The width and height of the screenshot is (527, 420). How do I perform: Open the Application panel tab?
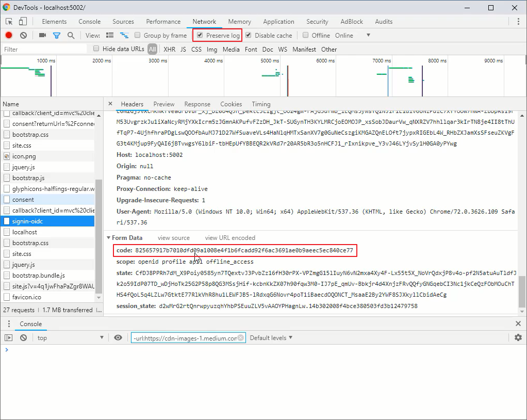(x=278, y=22)
